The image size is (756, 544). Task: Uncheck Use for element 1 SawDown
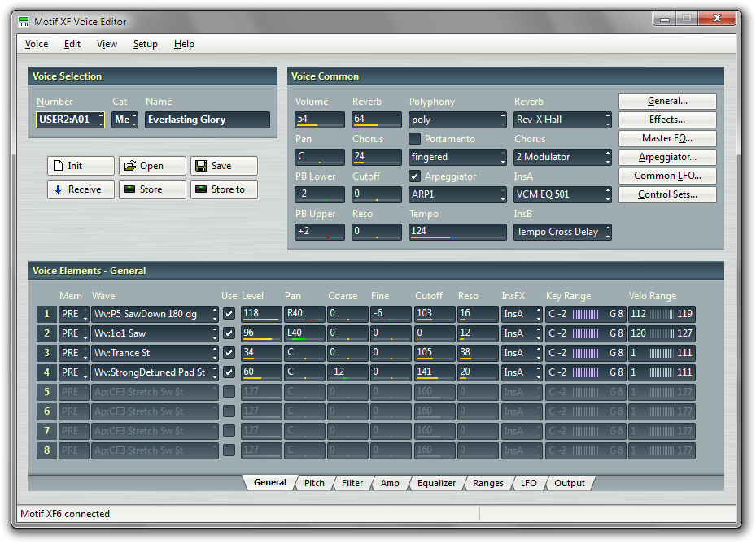click(x=229, y=314)
